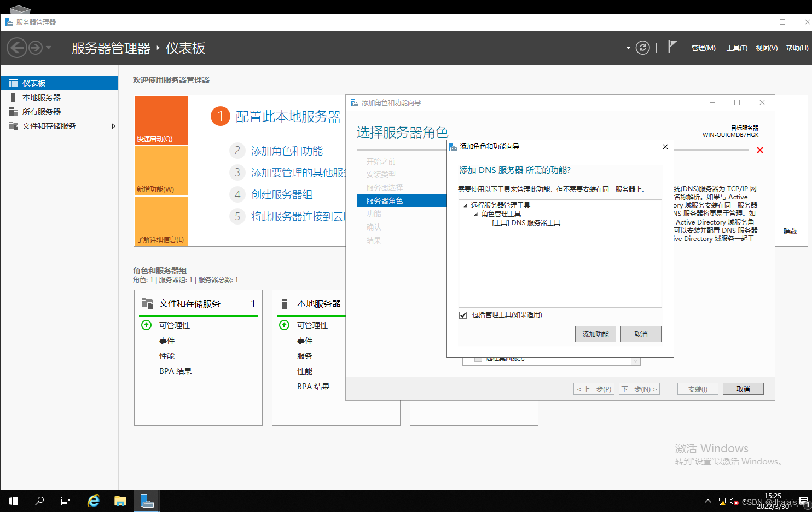Expand the 文件和存储服务 sidebar arrow
The height and width of the screenshot is (512, 812).
coord(113,126)
